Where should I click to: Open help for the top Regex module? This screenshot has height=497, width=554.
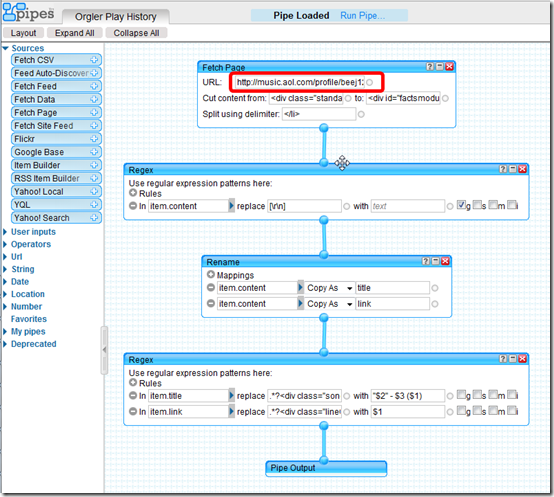pos(503,169)
